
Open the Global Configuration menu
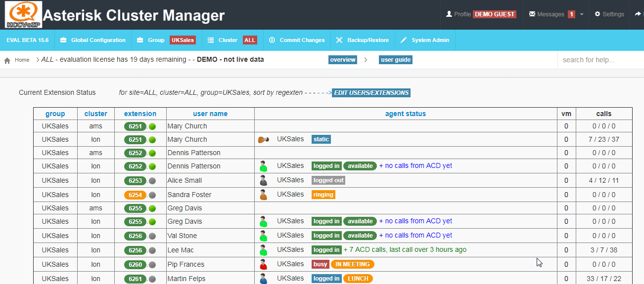(93, 40)
